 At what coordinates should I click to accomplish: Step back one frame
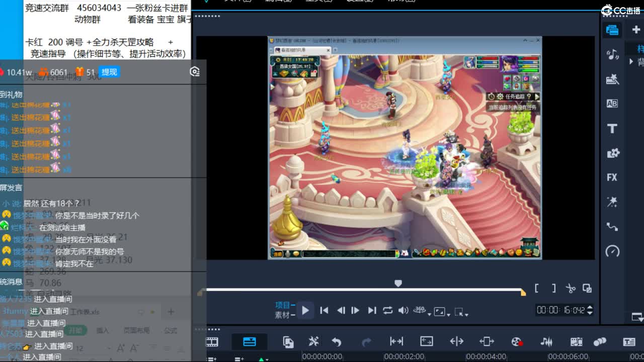coord(341,311)
